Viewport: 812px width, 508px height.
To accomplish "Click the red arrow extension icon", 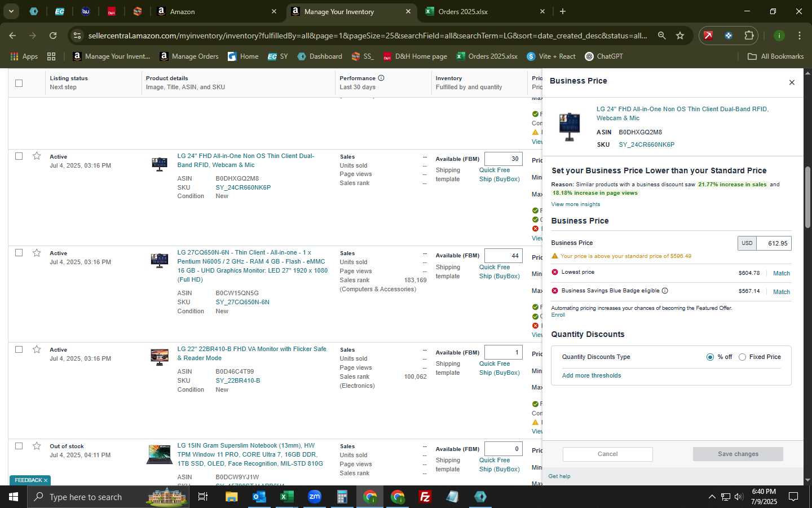I will 708,36.
